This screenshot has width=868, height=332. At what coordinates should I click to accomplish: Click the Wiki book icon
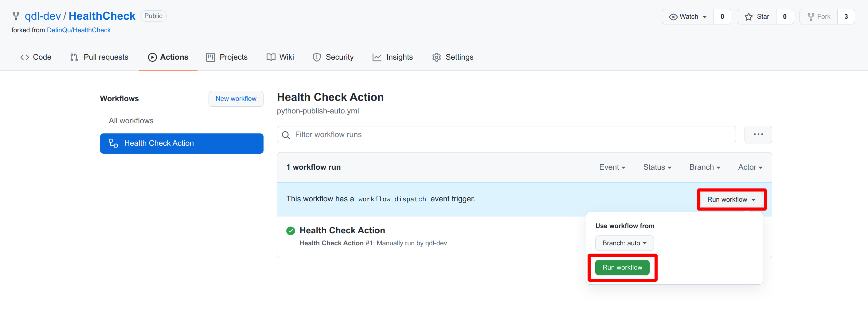[271, 57]
